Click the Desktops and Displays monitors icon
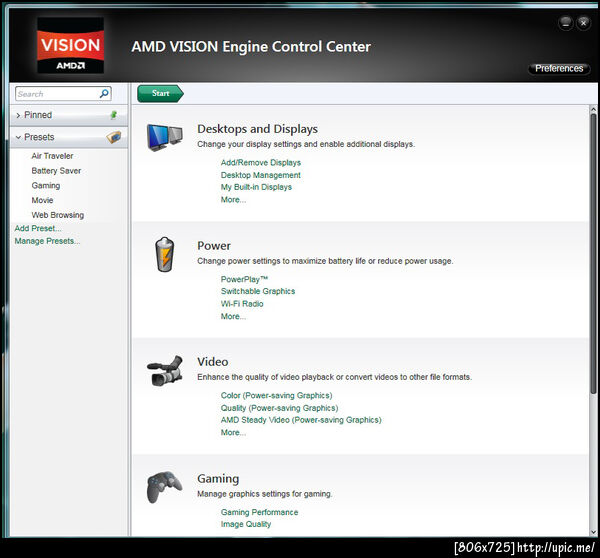The image size is (600, 558). point(165,137)
